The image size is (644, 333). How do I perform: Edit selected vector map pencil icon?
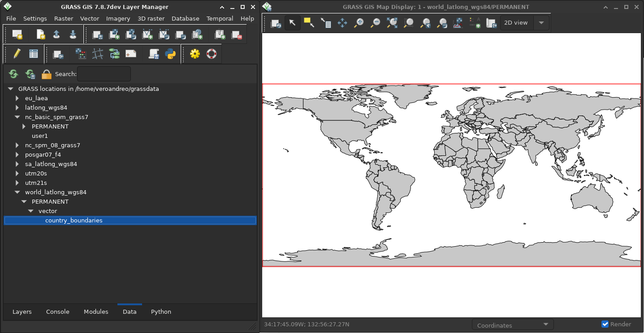tap(17, 54)
